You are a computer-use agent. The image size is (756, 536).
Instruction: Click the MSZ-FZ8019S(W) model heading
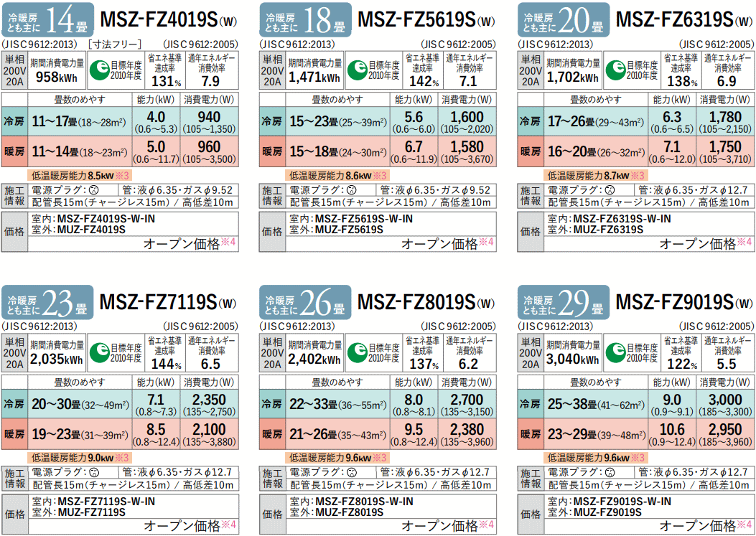(x=426, y=303)
